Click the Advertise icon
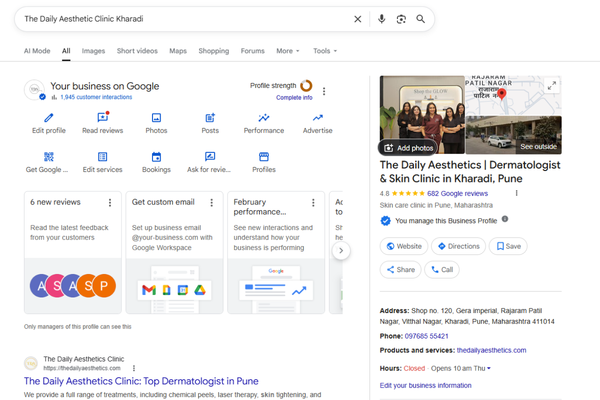600x400 pixels. (317, 118)
